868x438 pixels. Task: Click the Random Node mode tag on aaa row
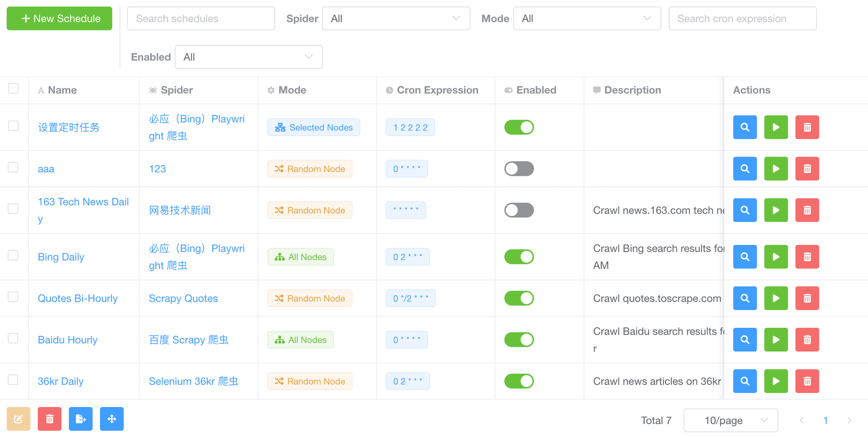310,169
